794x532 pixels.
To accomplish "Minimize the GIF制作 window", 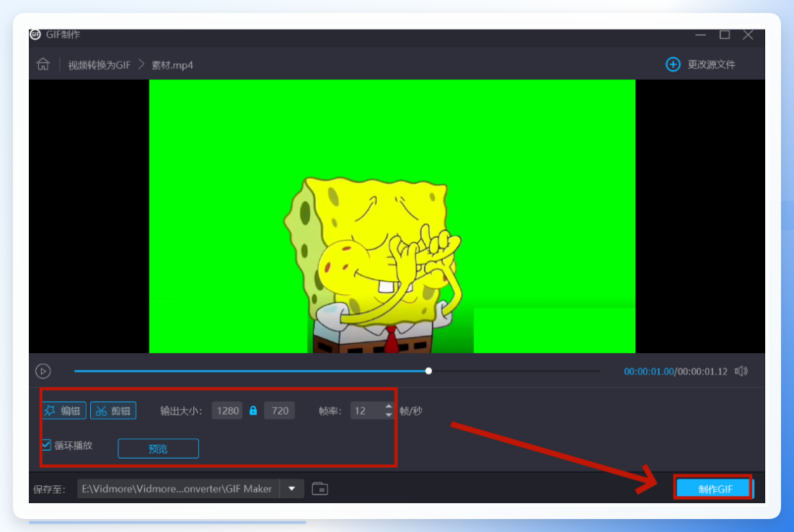I will click(700, 35).
